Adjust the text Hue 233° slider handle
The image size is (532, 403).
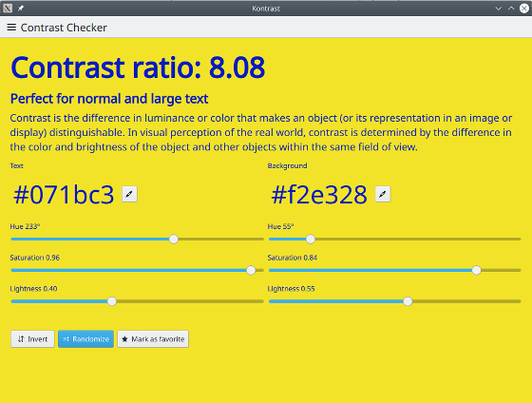click(173, 239)
